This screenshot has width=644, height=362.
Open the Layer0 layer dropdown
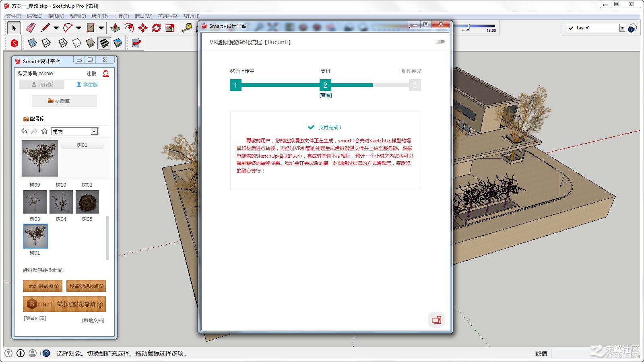(622, 28)
